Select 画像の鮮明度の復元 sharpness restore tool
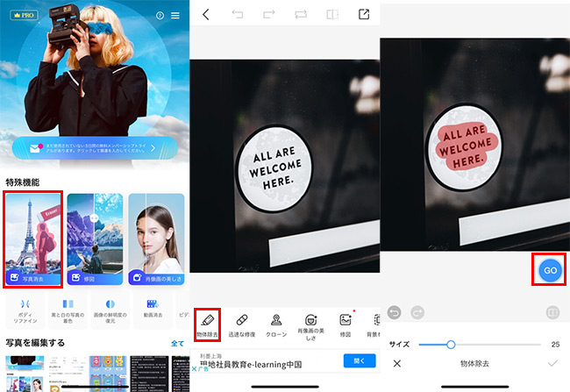The width and height of the screenshot is (570, 392). pos(110,311)
